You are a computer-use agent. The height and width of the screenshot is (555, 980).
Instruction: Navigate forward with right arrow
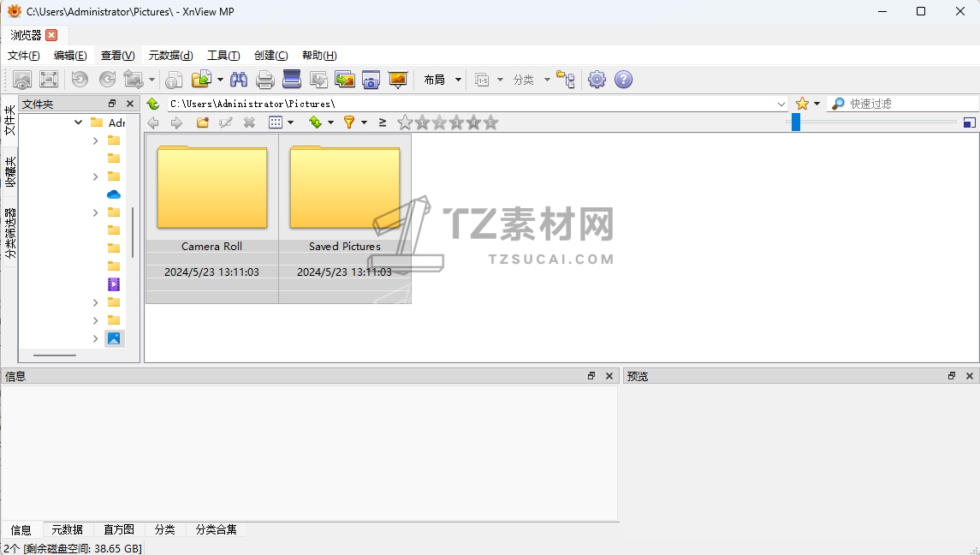point(177,122)
